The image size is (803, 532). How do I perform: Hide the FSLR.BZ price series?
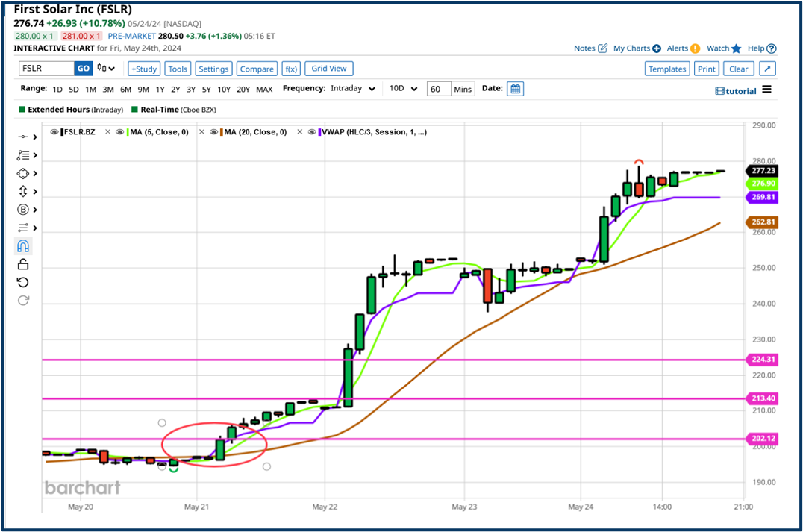coord(53,132)
